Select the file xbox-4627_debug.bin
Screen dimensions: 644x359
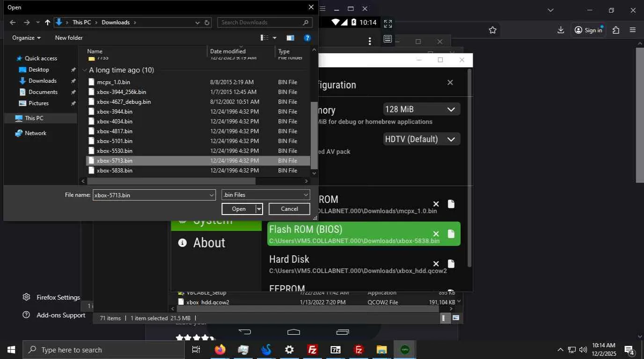point(198,102)
